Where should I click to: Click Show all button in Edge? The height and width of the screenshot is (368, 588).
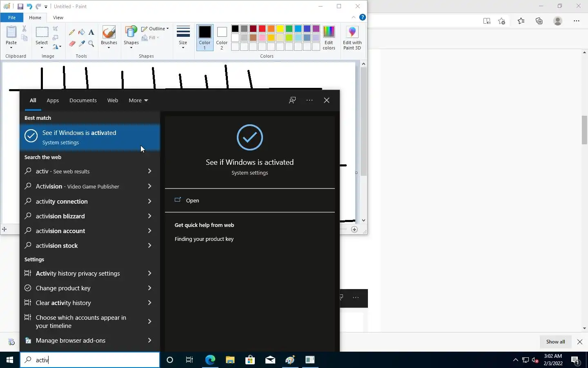[x=556, y=342]
